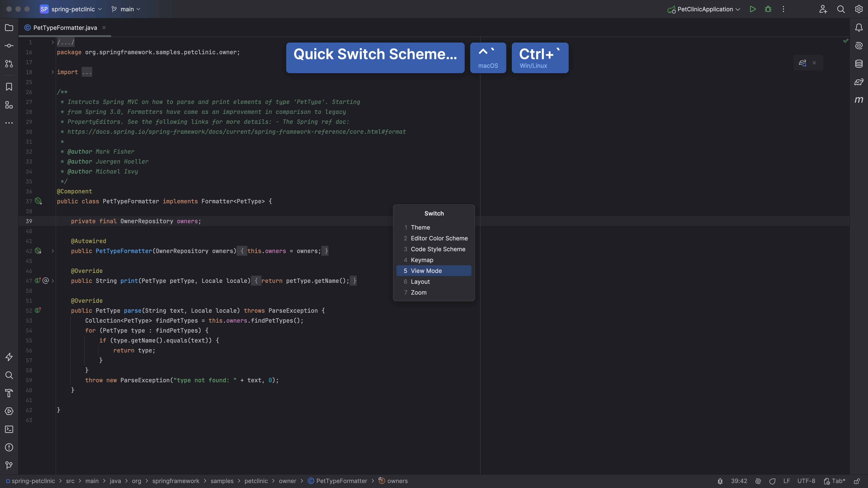
Task: Select View Mode in the Switch popup
Action: point(426,270)
